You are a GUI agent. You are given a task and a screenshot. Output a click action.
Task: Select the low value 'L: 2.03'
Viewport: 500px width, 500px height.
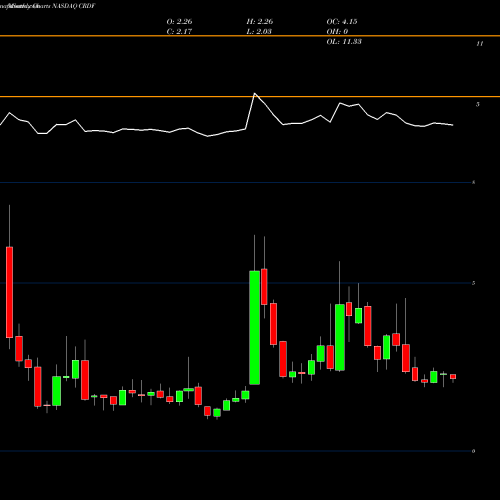[259, 31]
